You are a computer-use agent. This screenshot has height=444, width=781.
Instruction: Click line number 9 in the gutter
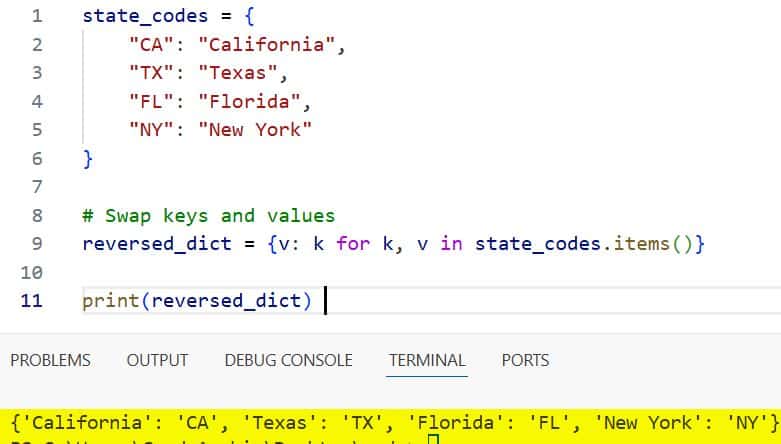point(37,244)
